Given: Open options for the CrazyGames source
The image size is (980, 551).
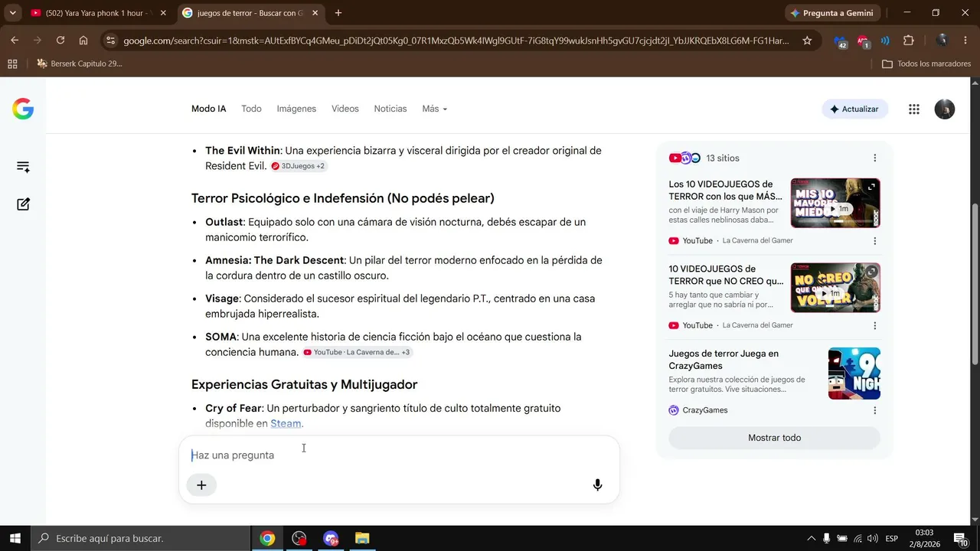Looking at the screenshot, I should [x=875, y=410].
